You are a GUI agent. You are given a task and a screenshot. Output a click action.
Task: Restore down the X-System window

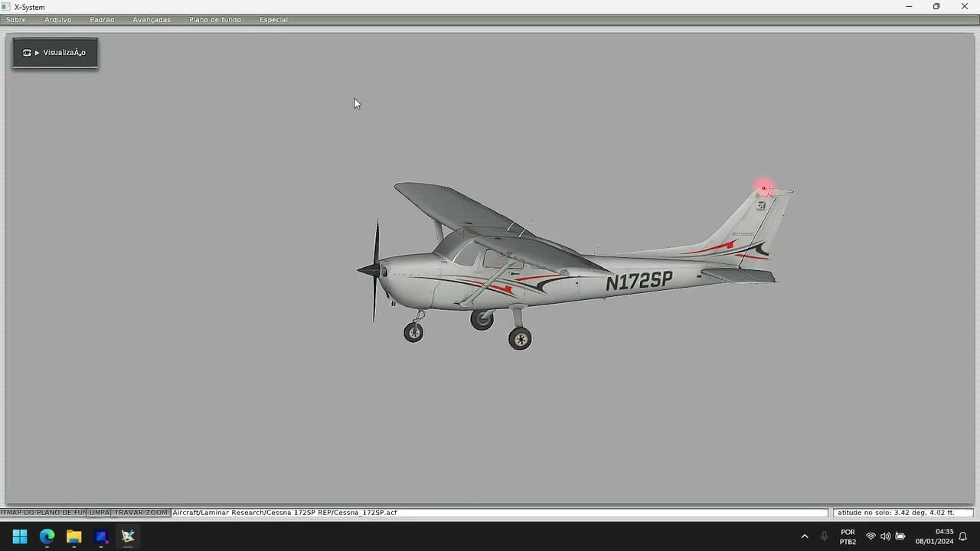936,7
